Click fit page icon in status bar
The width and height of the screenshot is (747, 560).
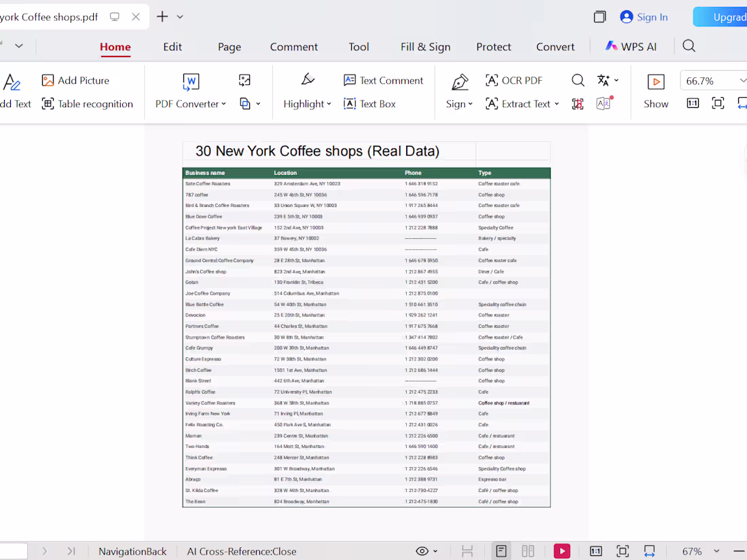coord(623,551)
